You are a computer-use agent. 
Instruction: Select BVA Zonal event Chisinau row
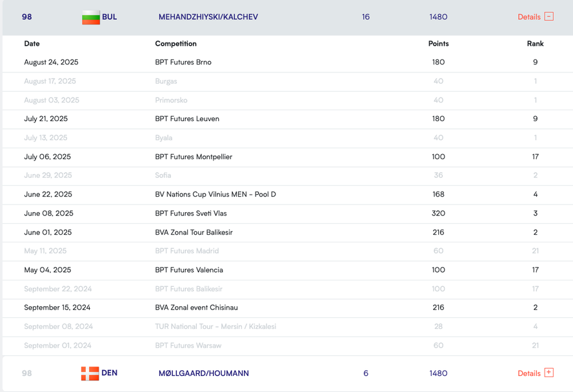[196, 308]
